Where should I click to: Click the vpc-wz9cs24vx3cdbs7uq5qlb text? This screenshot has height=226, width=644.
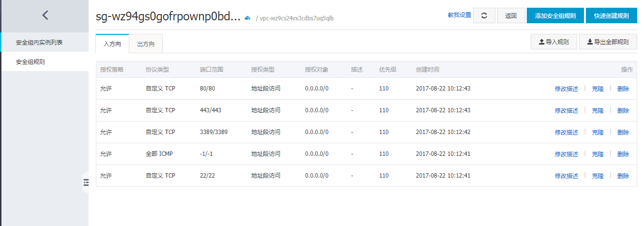tap(297, 18)
